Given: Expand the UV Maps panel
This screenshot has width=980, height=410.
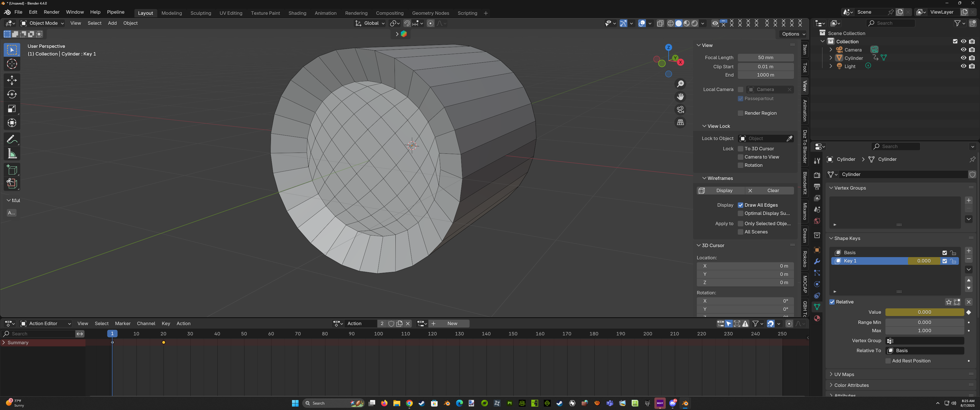Looking at the screenshot, I should click(x=831, y=375).
